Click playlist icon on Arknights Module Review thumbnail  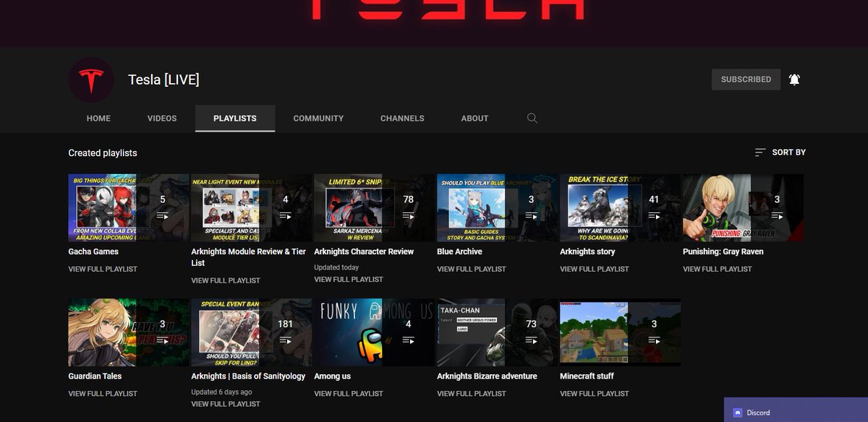[x=285, y=215]
